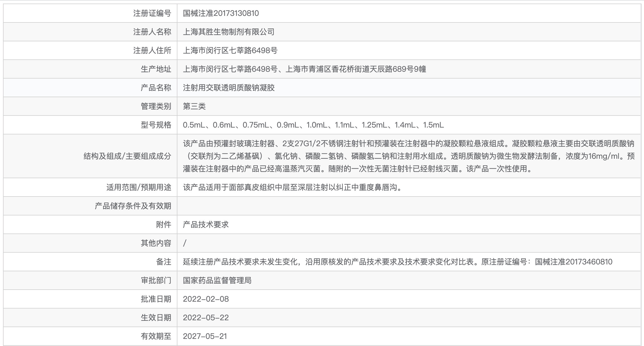
Task: Click the 产品名称 label
Action: tap(156, 88)
